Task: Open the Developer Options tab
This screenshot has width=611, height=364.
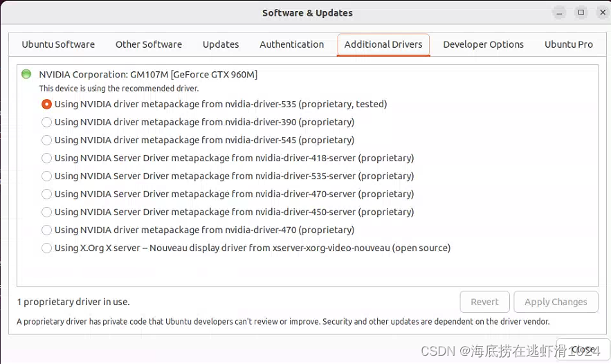Action: pos(483,44)
